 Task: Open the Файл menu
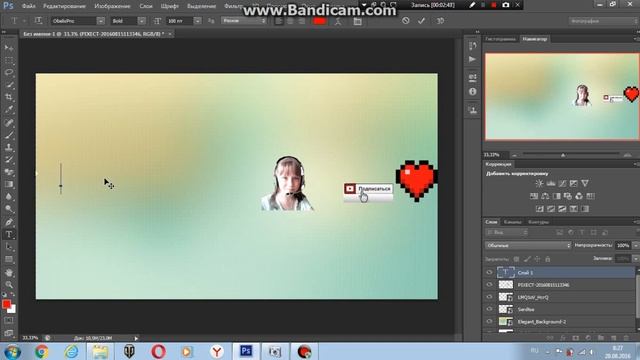coord(28,6)
